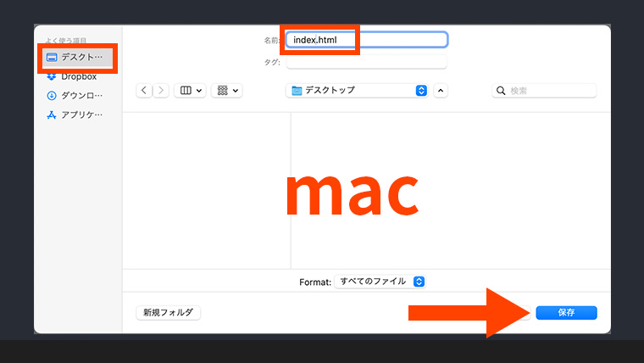Expand the grouping options chevron
Screen dimensions: 644x363
click(x=236, y=90)
